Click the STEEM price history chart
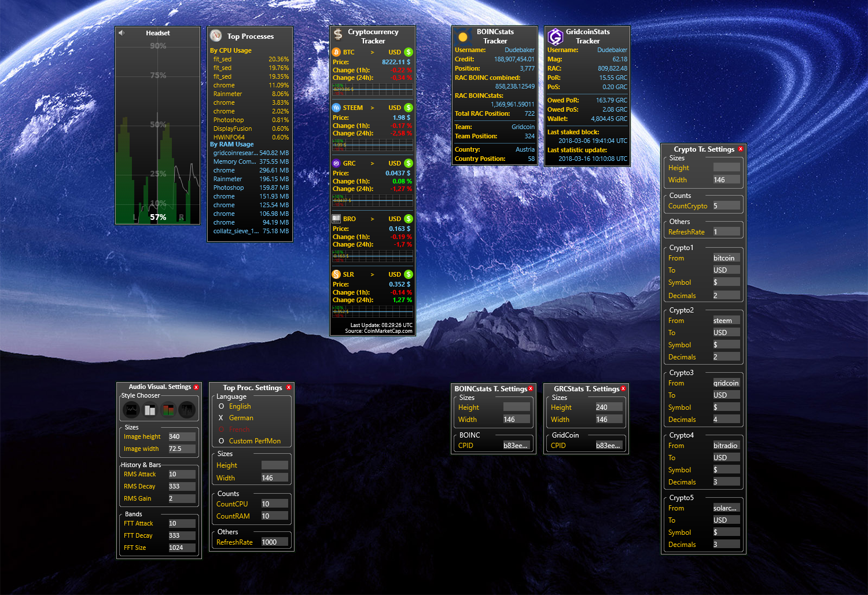 (373, 145)
